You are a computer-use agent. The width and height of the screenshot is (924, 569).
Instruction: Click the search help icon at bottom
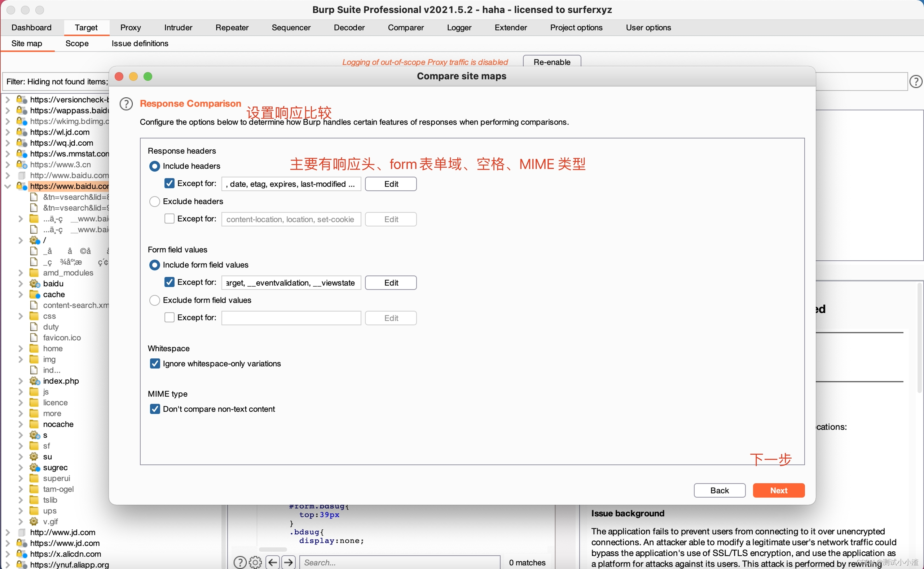240,562
